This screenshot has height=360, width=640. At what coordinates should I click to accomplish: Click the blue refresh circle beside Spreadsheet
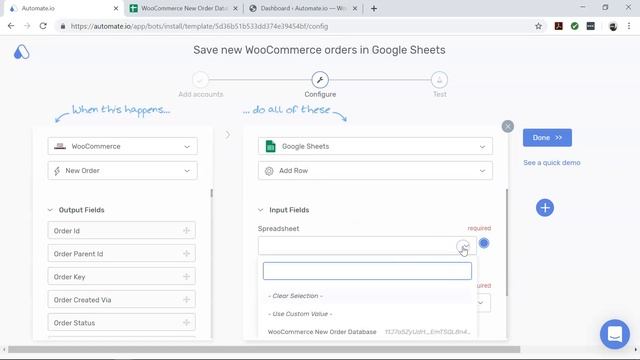click(484, 243)
